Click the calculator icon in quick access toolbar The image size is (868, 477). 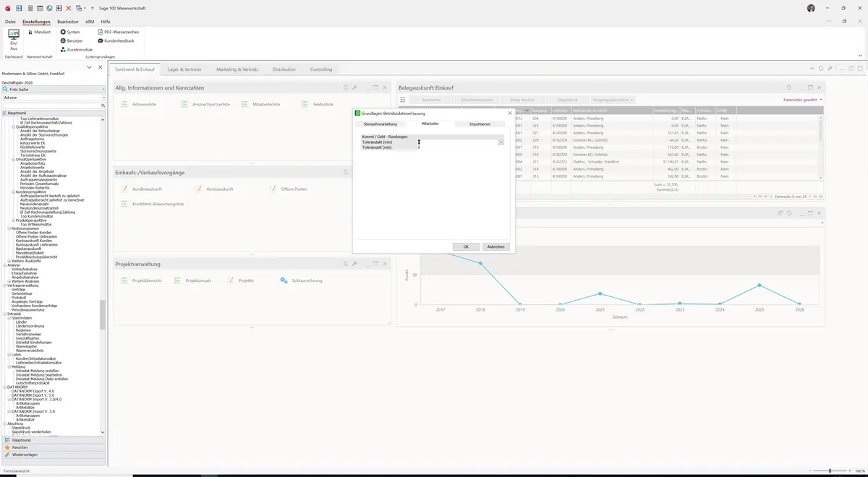(x=30, y=8)
